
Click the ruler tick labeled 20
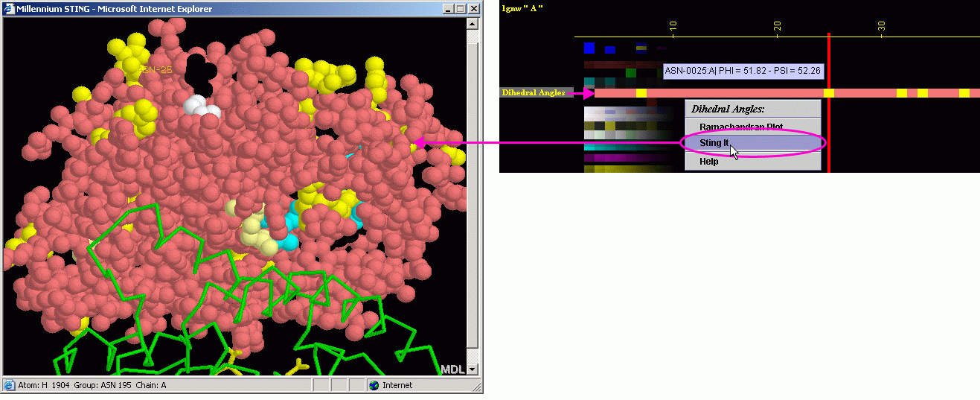pyautogui.click(x=777, y=28)
